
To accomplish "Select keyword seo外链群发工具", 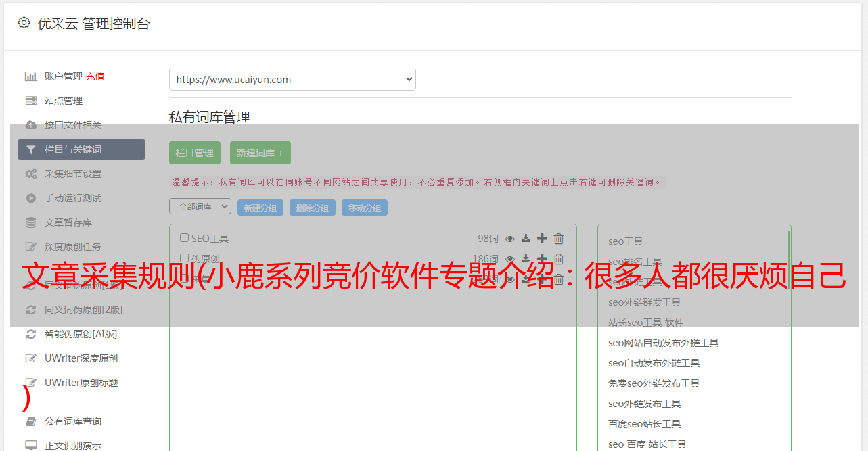I will click(645, 302).
